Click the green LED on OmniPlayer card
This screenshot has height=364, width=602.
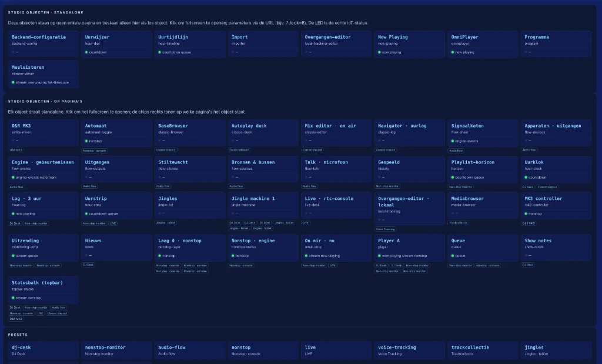point(453,52)
